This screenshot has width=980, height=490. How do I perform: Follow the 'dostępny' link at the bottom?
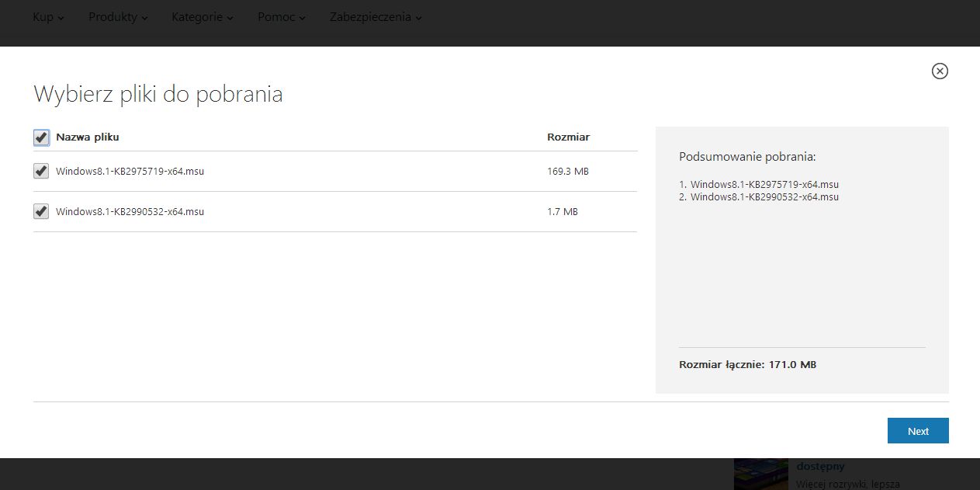point(820,466)
